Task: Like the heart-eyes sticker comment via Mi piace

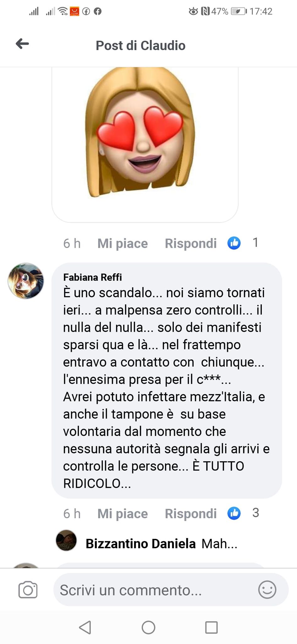Action: pyautogui.click(x=123, y=243)
